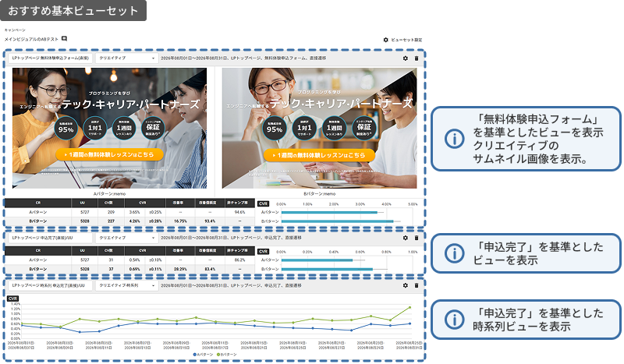This screenshot has width=624, height=364.
Task: Delete the 申込完了(直接)/UU table view
Action: point(417,238)
